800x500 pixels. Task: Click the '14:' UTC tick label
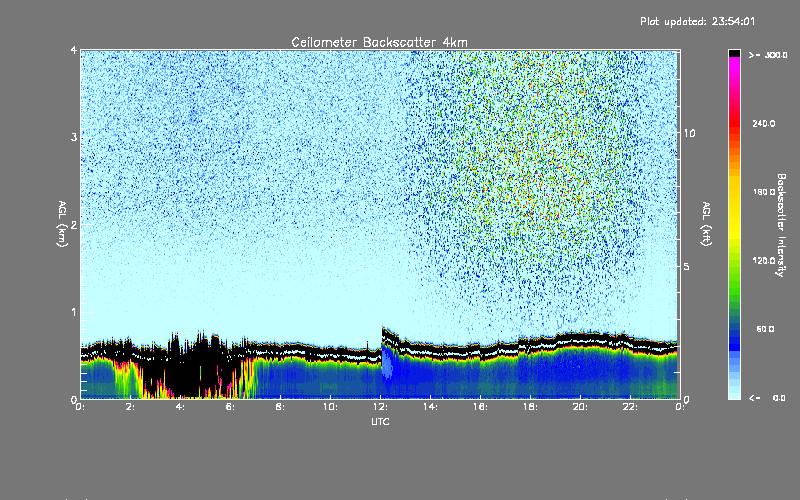coord(431,407)
